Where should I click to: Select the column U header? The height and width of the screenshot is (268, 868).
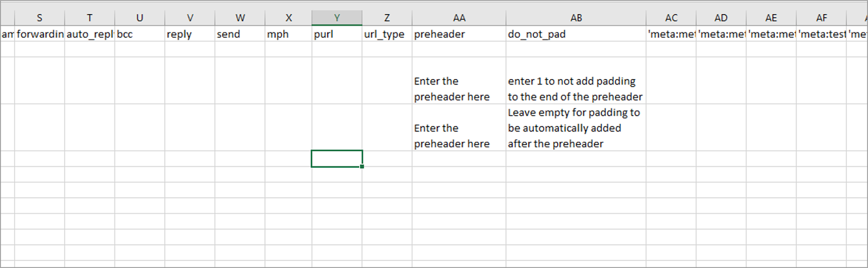[139, 18]
